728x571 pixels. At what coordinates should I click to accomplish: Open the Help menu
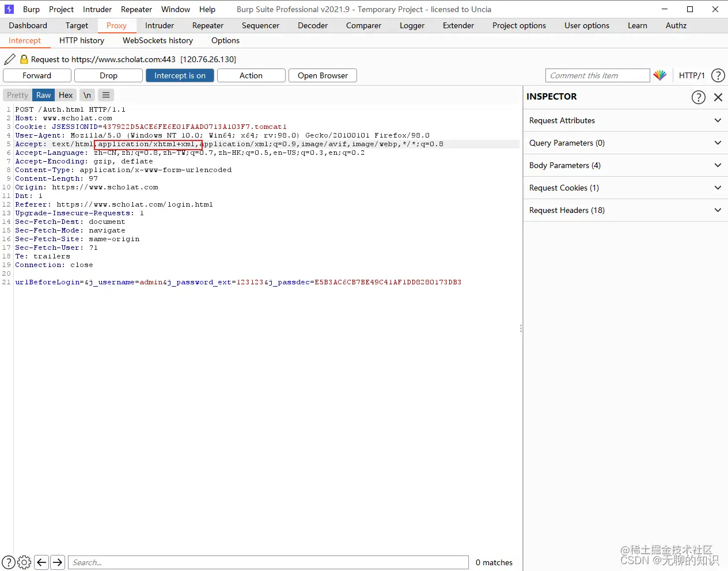[207, 9]
